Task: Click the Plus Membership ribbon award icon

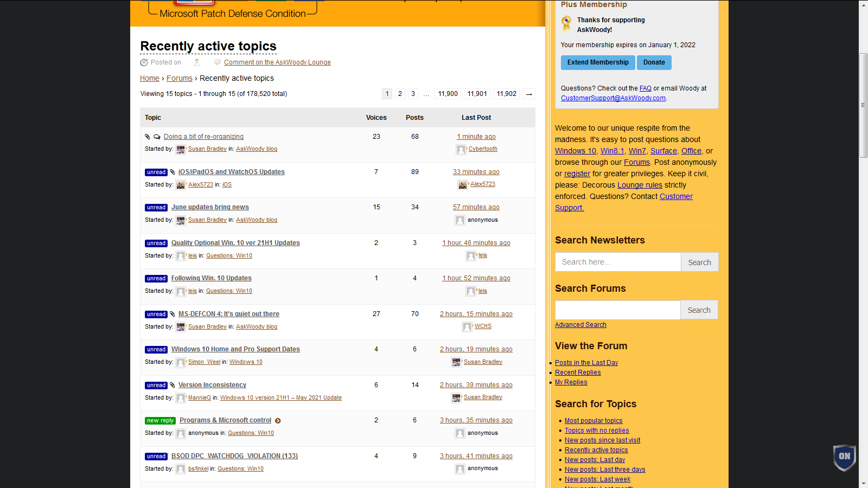Action: (x=566, y=24)
